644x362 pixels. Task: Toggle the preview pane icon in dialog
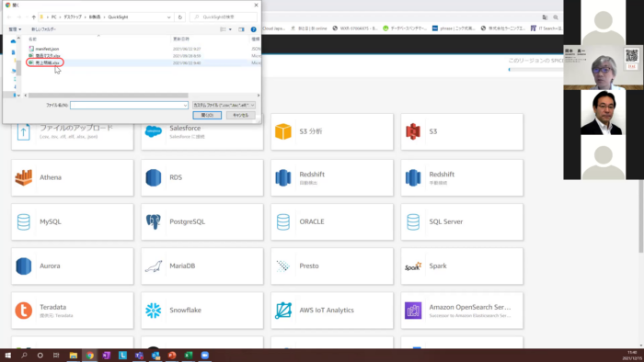click(x=241, y=29)
